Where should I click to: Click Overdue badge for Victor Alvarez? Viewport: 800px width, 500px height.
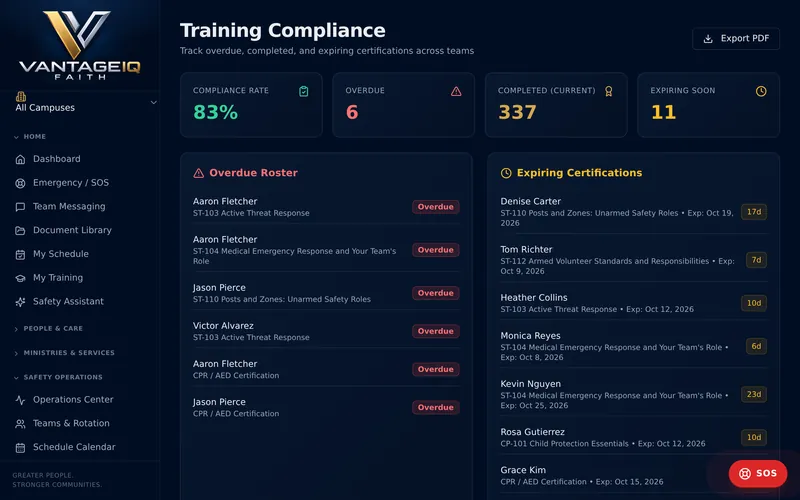(436, 332)
